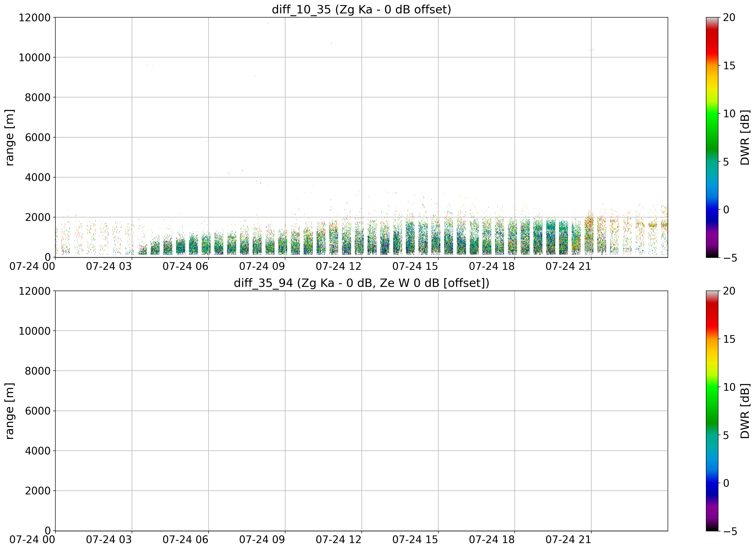Select the bottom plot's 07-24 21 time label
756x550 pixels.
tap(568, 540)
